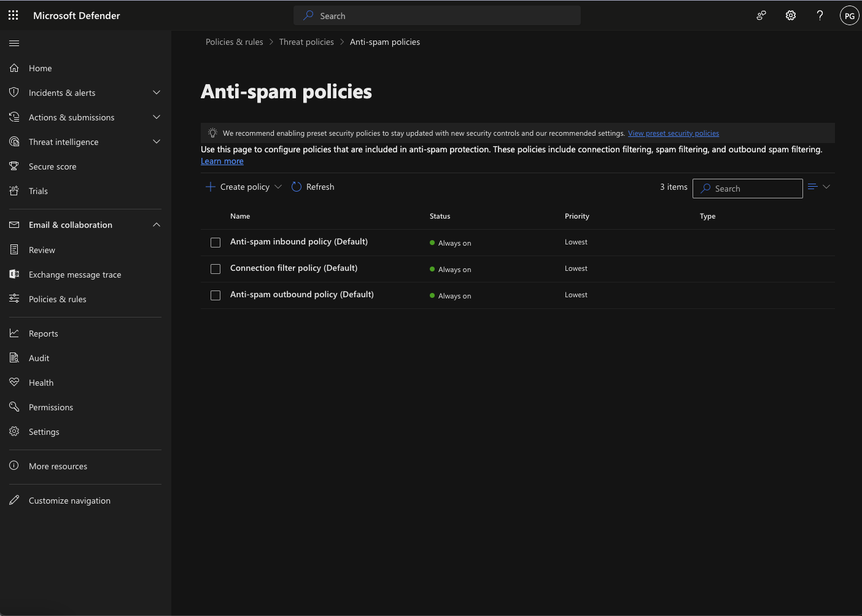Open Health in the sidebar

click(41, 383)
